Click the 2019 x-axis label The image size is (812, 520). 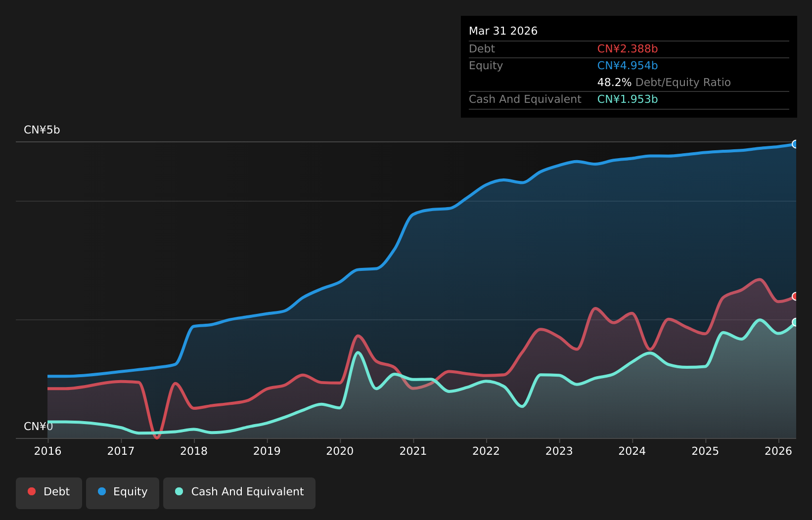267,451
